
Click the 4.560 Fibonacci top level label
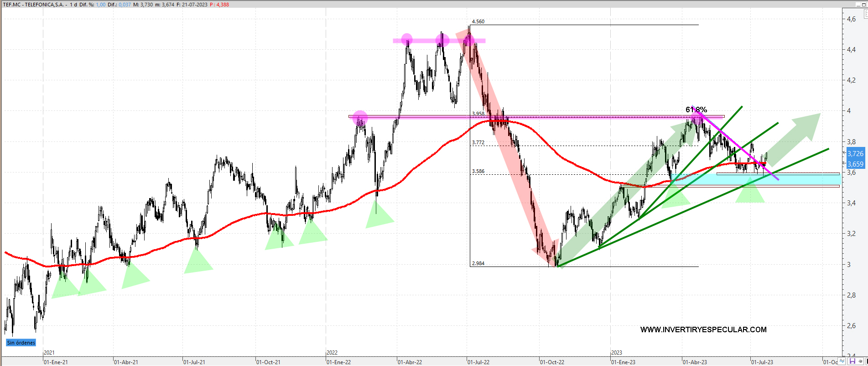pos(478,21)
